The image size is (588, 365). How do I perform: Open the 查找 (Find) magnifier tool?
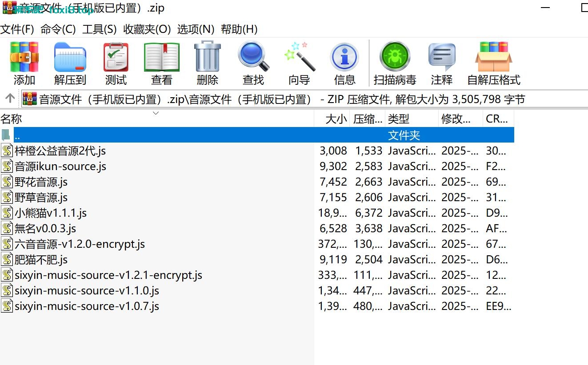pyautogui.click(x=253, y=63)
